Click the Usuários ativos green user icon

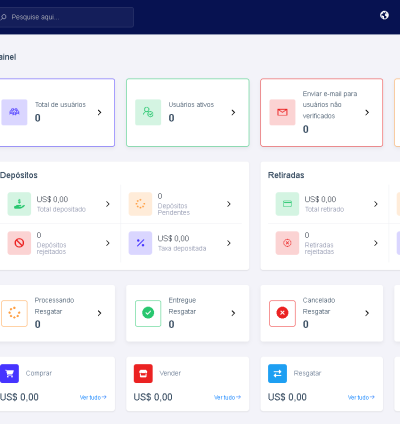coord(148,112)
